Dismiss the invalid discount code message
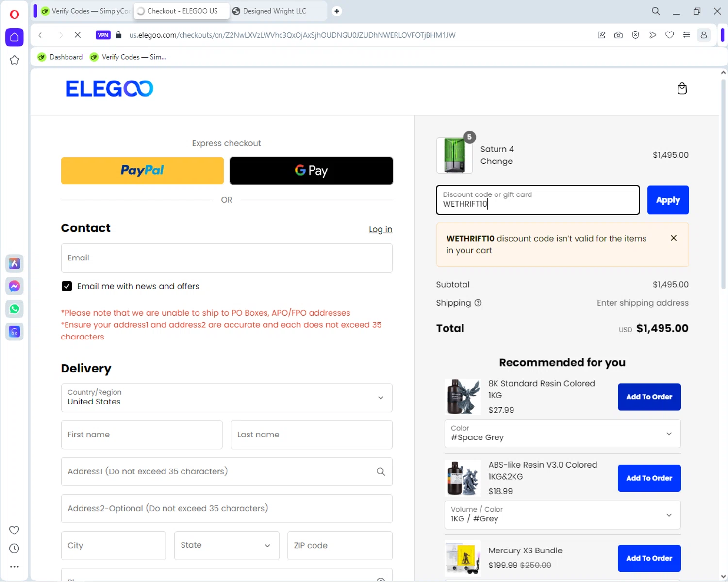Image resolution: width=728 pixels, height=582 pixels. 673,238
